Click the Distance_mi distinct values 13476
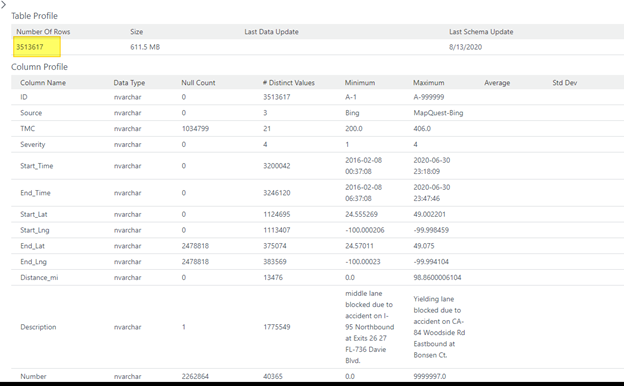624x386 pixels. (x=273, y=278)
